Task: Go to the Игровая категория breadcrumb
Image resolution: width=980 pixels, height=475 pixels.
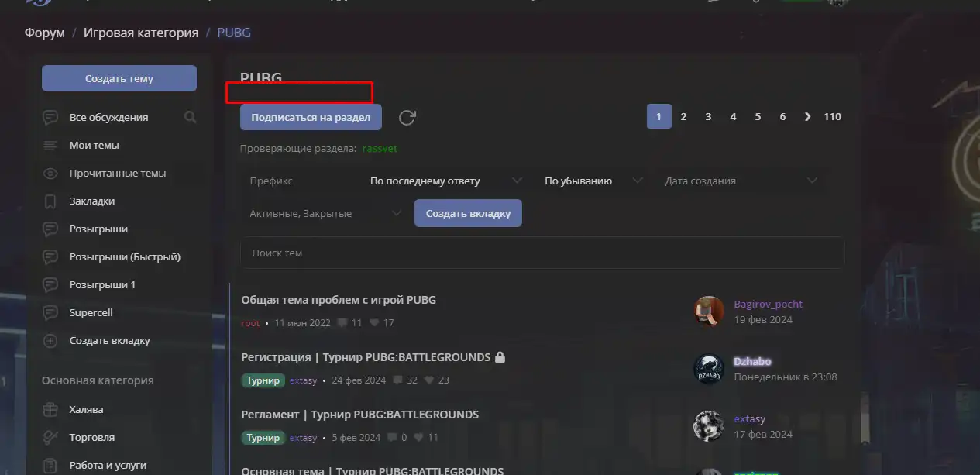Action: point(141,33)
